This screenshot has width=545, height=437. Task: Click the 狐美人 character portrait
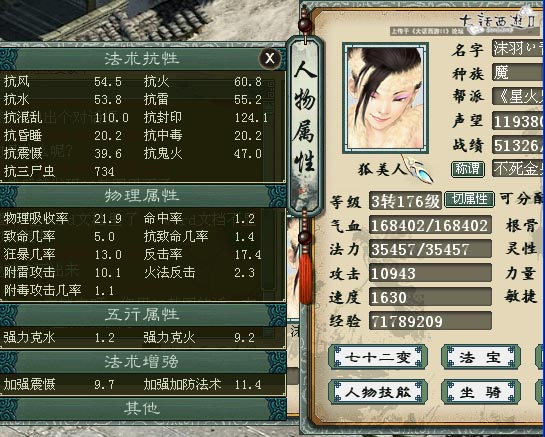[x=385, y=98]
